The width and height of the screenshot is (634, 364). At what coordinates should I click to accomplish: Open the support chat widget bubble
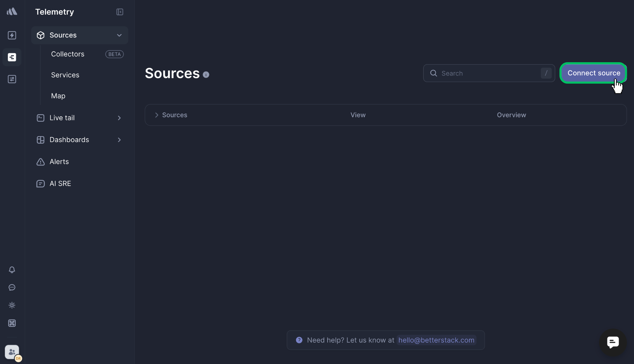(x=612, y=342)
